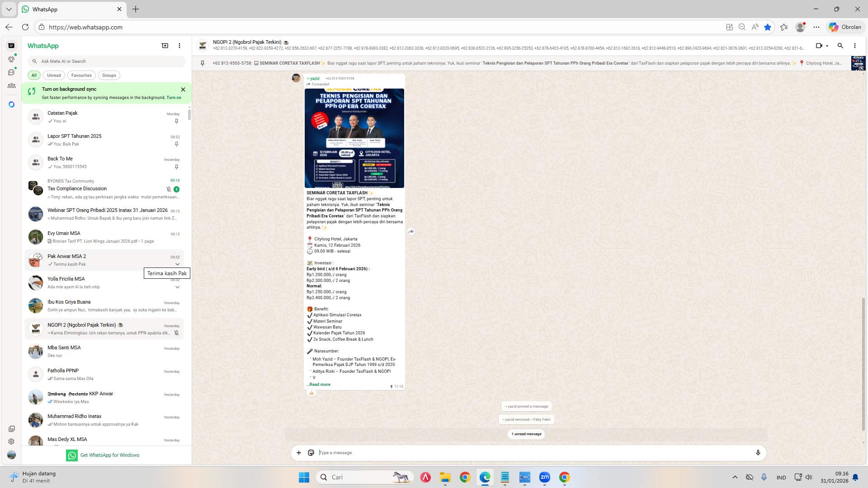Open the video call dropdown arrow
Viewport: 868px width, 488px height.
(826, 46)
